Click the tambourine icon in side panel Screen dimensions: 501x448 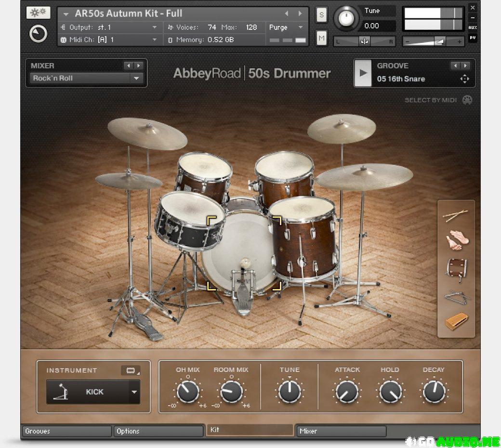(455, 268)
